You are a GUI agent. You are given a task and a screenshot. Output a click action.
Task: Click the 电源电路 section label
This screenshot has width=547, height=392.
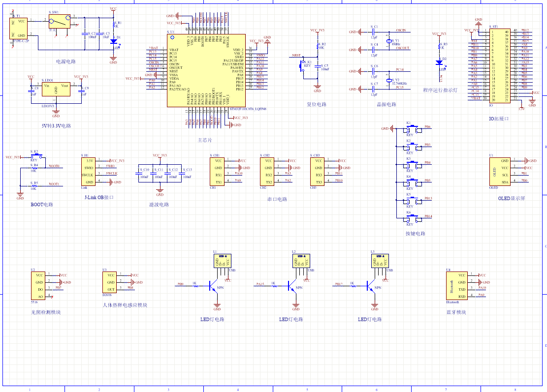click(66, 61)
